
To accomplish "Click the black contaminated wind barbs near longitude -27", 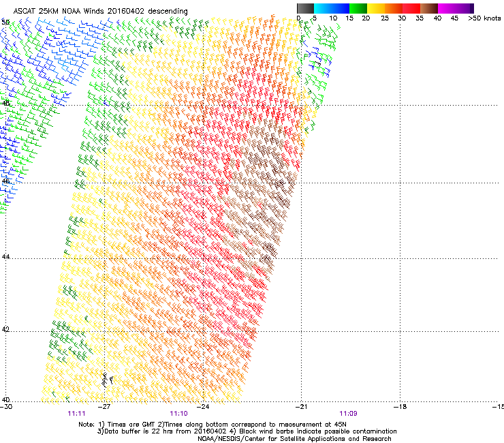I will [107, 380].
